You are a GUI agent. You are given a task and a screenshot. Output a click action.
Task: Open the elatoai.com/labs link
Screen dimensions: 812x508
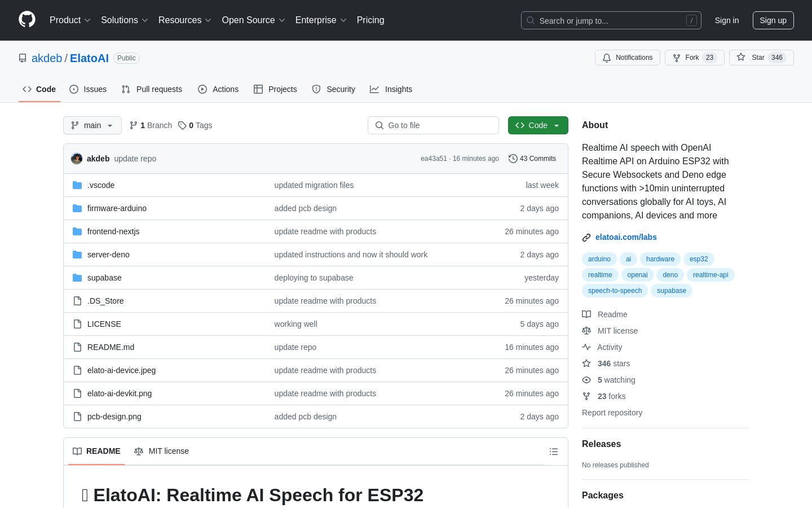pos(626,237)
